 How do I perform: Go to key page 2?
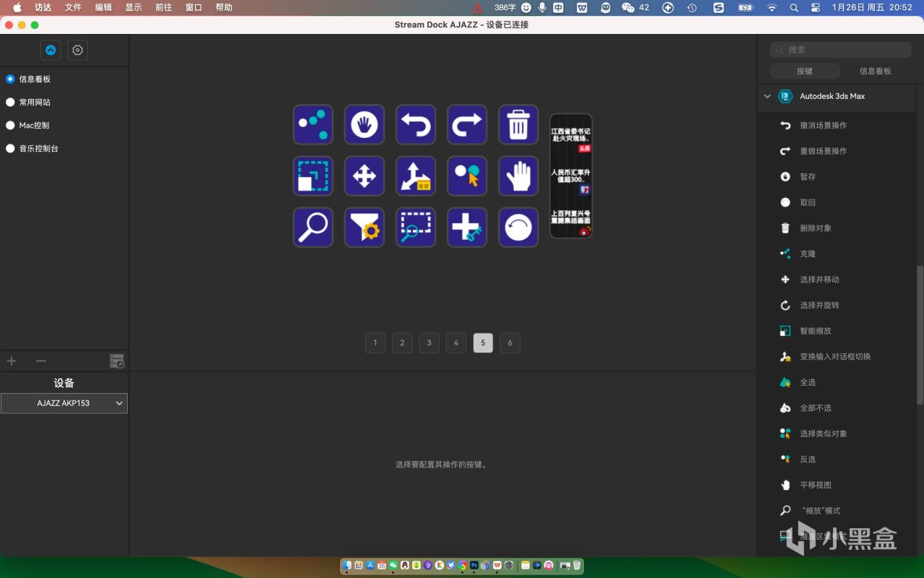pos(402,342)
